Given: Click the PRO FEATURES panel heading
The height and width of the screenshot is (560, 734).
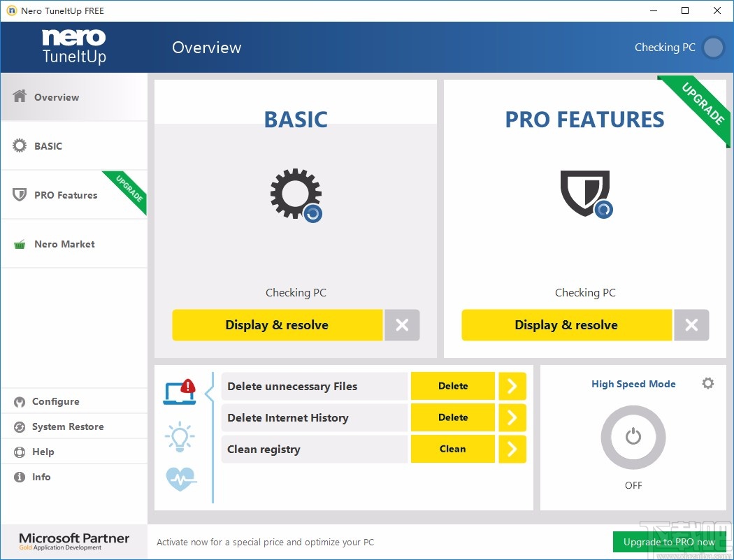Looking at the screenshot, I should click(x=584, y=120).
